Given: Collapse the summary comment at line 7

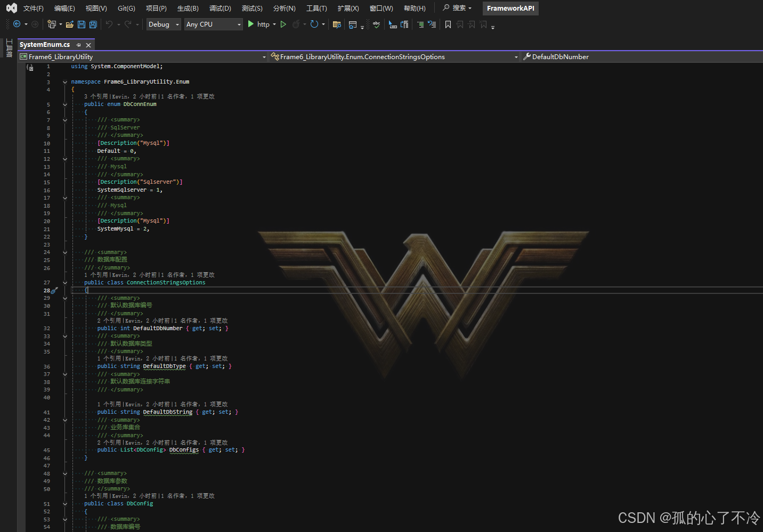Looking at the screenshot, I should pyautogui.click(x=65, y=120).
